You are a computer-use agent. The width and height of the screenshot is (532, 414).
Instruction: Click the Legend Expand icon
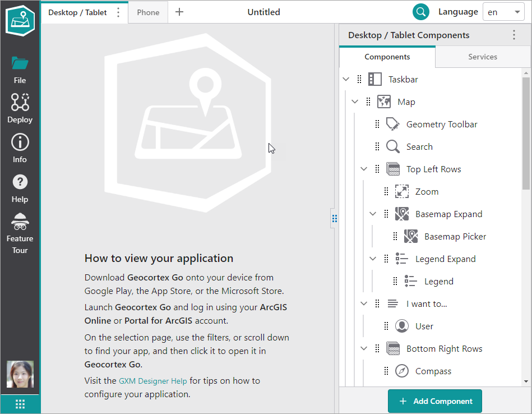pos(402,259)
